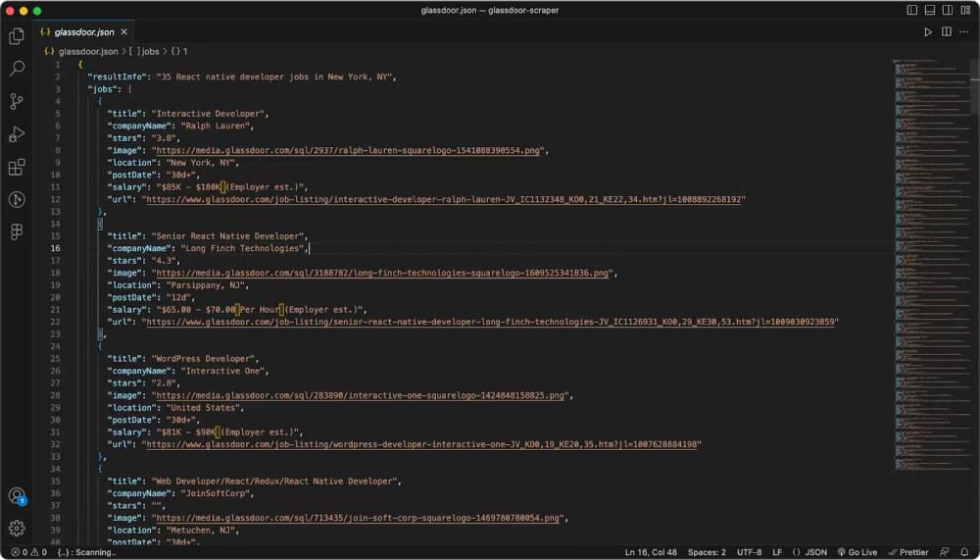The image size is (980, 560).
Task: Click the "Parsippany, NJ" location value
Action: point(205,285)
